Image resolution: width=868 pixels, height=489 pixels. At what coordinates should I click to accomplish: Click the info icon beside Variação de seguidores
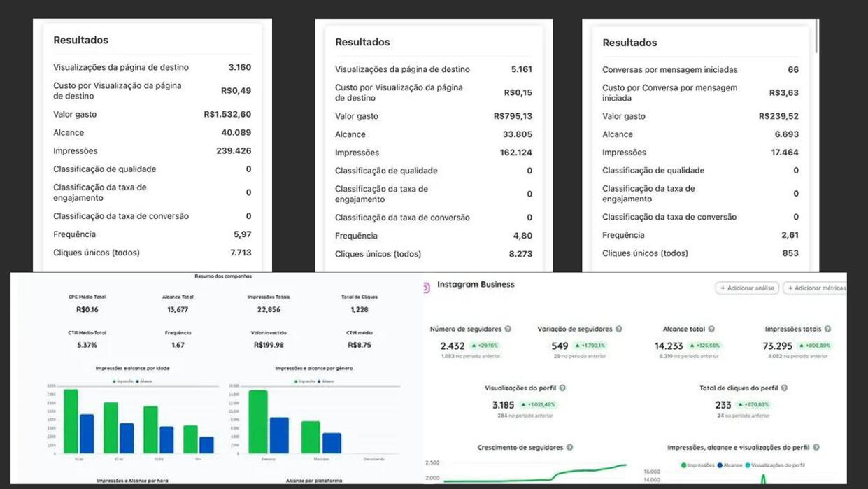(x=618, y=329)
